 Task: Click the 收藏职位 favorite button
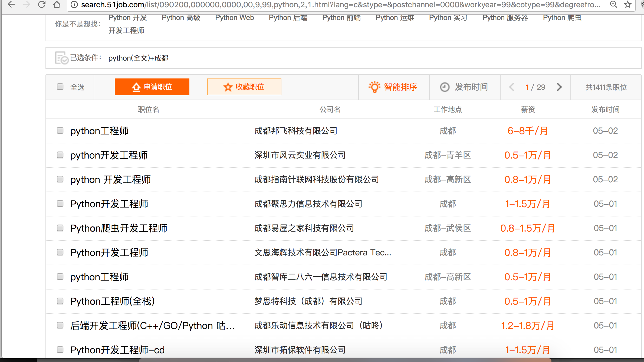244,87
